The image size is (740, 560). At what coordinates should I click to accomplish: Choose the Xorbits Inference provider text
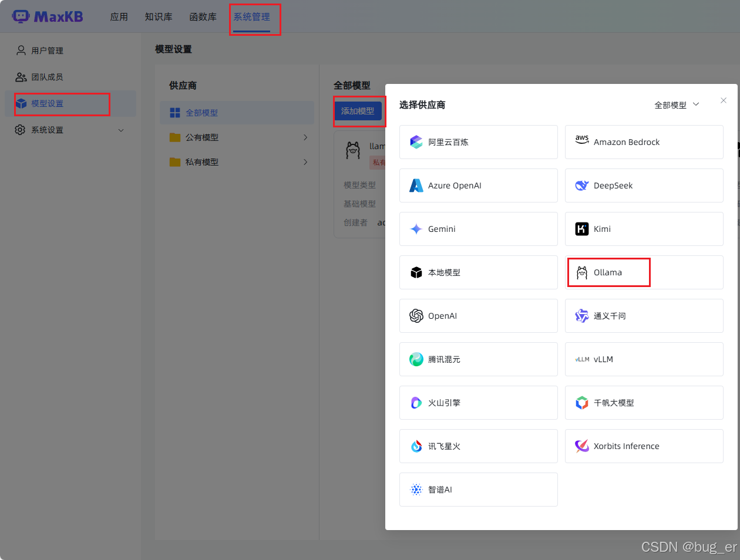(x=627, y=446)
